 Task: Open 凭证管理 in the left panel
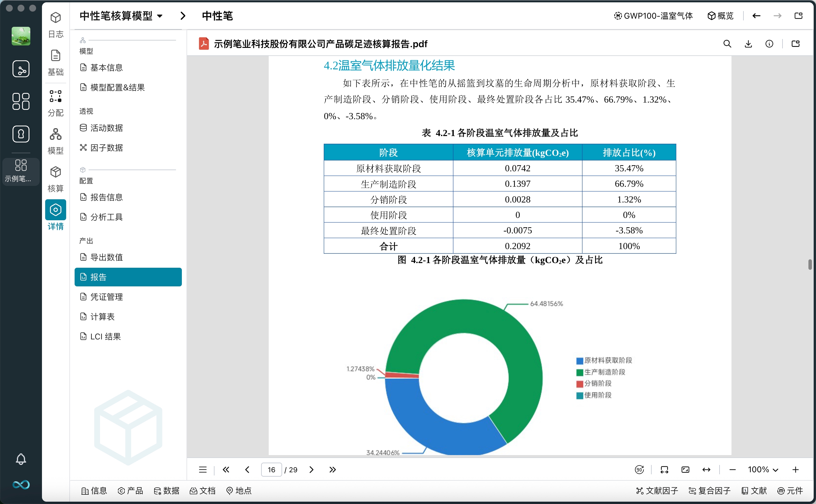tap(106, 297)
